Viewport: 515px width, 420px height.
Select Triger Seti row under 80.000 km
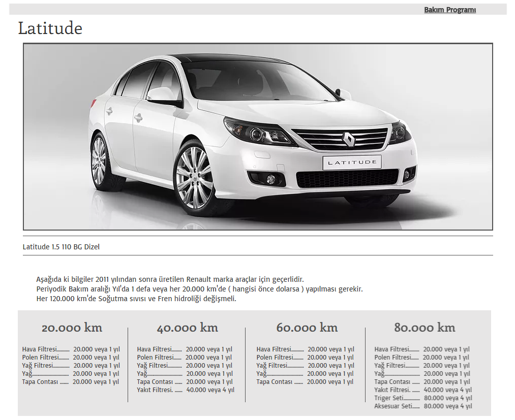423,398
